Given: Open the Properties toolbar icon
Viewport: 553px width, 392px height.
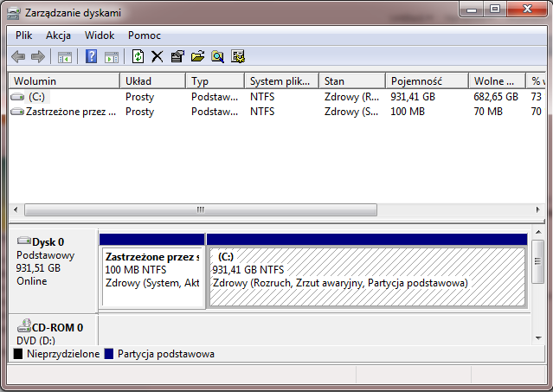Looking at the screenshot, I should pyautogui.click(x=177, y=56).
